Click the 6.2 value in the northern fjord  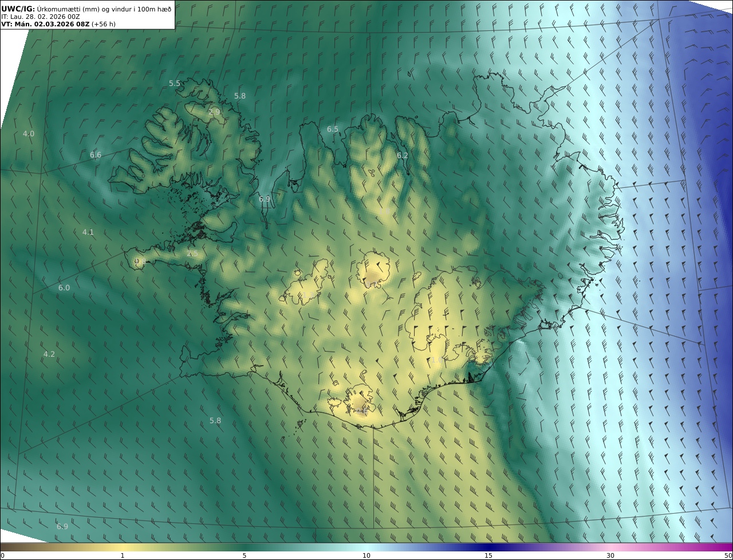[x=403, y=156]
